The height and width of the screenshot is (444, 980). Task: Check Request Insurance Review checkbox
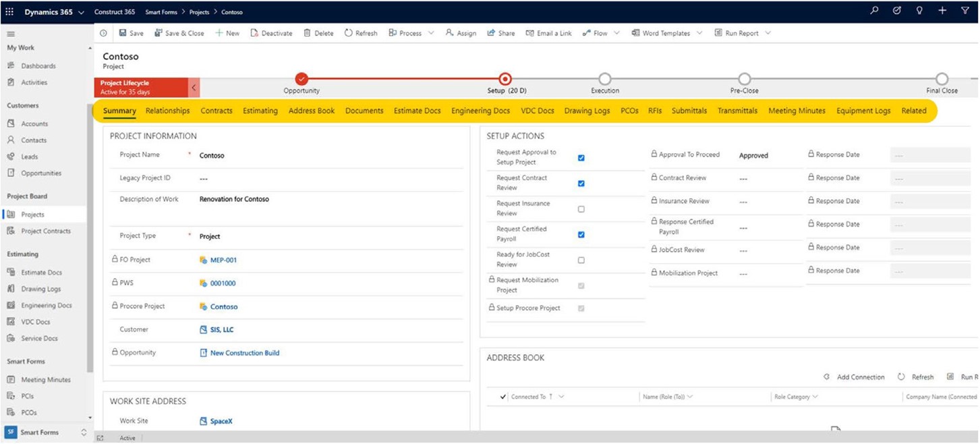click(x=581, y=209)
